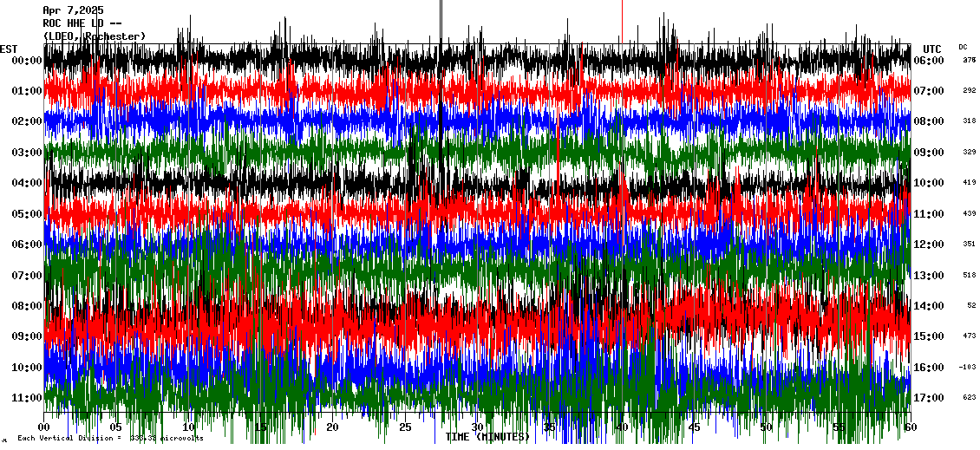The image size is (980, 450).
Task: Click the DC value 375
Action: [969, 61]
